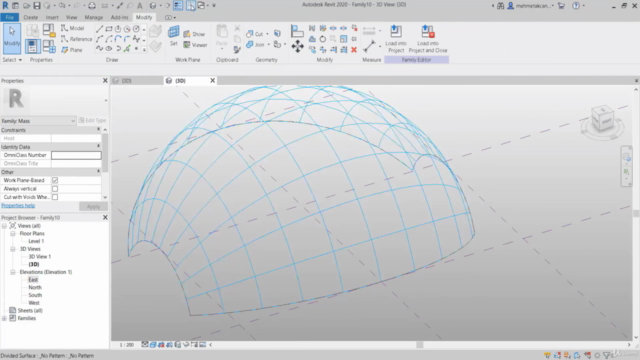Switch to the Create ribbon tab
640x360 pixels.
(x=31, y=17)
